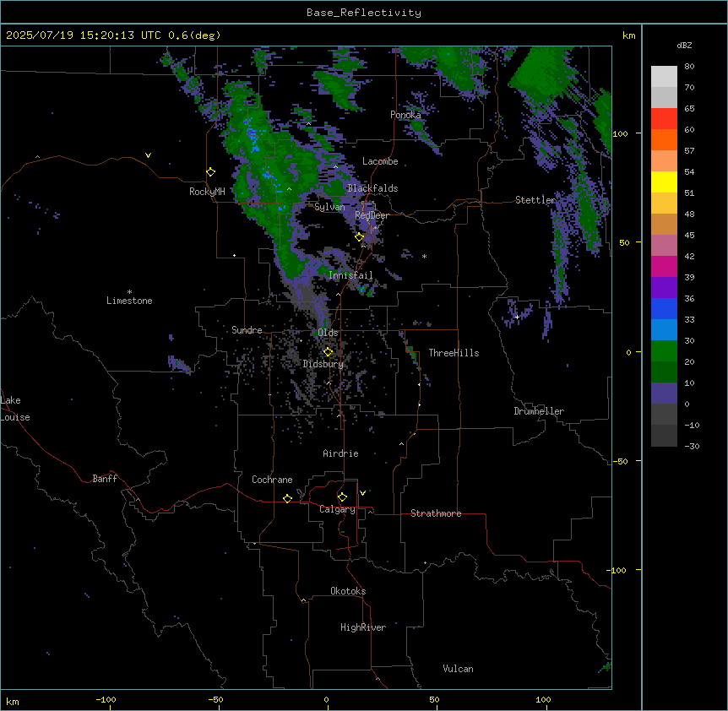Click the ThreeHills label
This screenshot has width=728, height=711.
(x=454, y=353)
